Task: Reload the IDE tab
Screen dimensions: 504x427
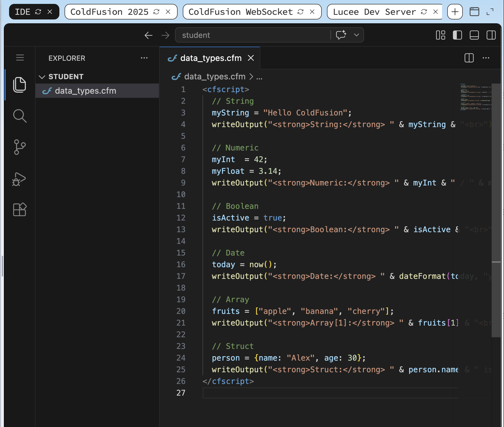Action: coord(38,12)
